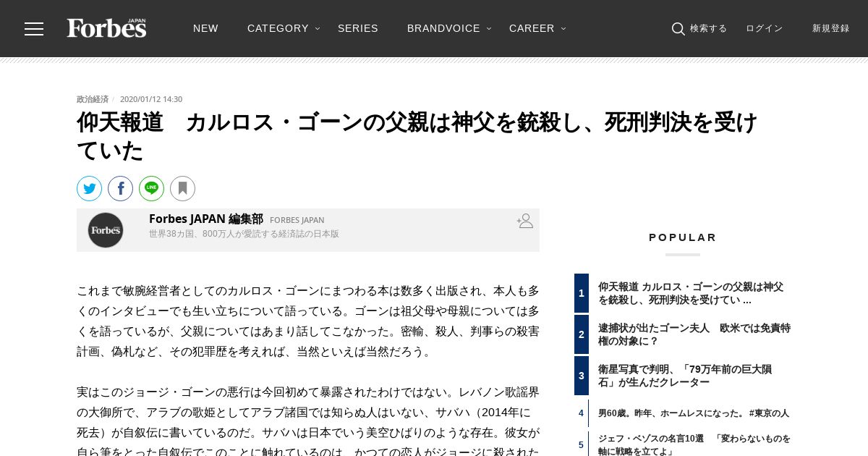Click the ログイン login link
Image resolution: width=868 pixels, height=456 pixels.
(x=765, y=28)
